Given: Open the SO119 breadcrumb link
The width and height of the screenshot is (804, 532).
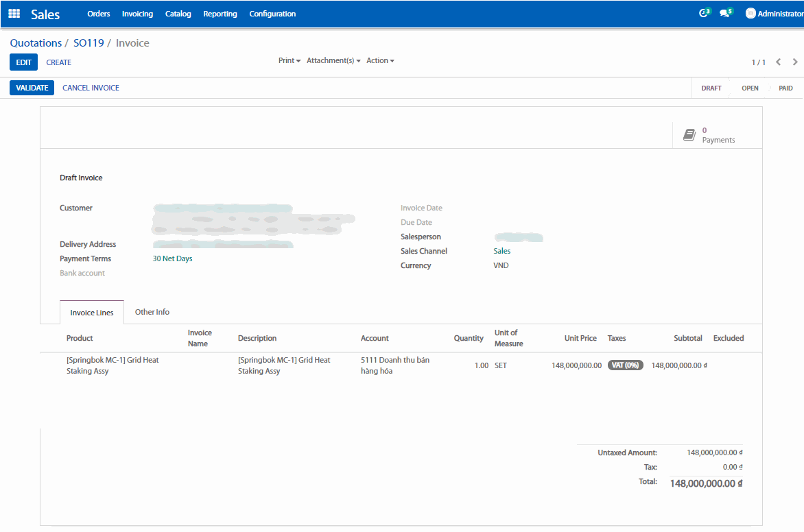Looking at the screenshot, I should pos(88,43).
